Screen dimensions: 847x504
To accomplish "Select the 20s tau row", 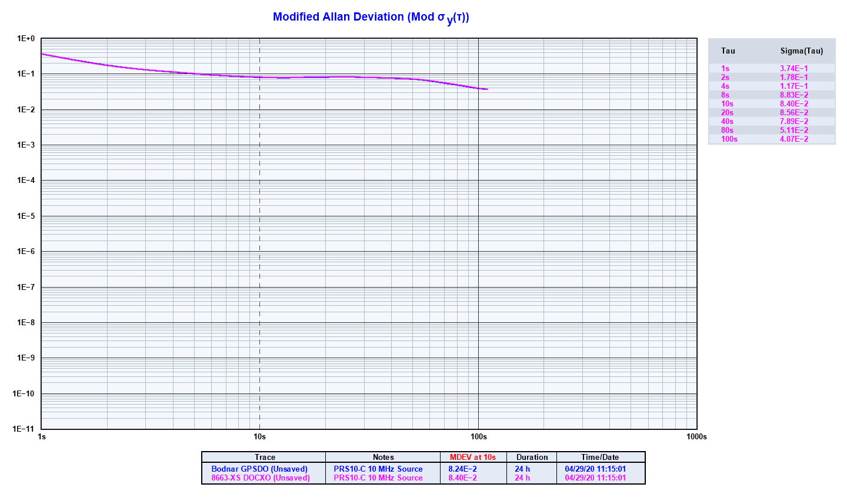I will tap(772, 112).
